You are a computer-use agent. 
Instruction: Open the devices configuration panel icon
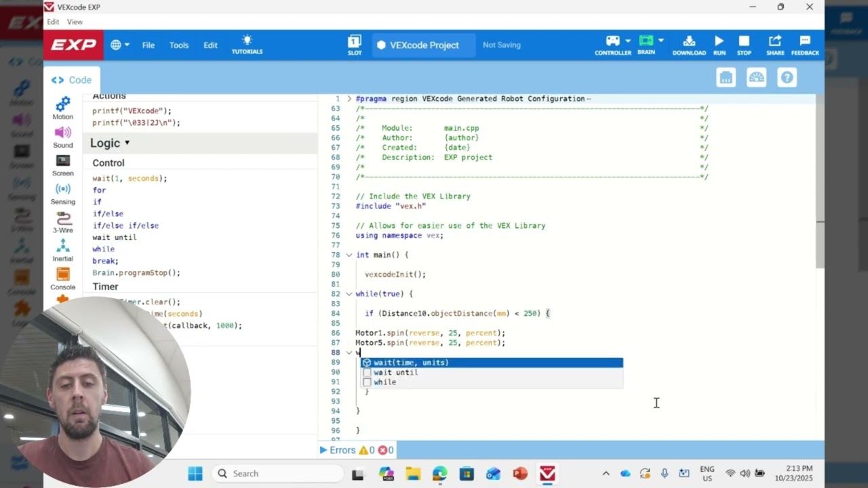[726, 77]
